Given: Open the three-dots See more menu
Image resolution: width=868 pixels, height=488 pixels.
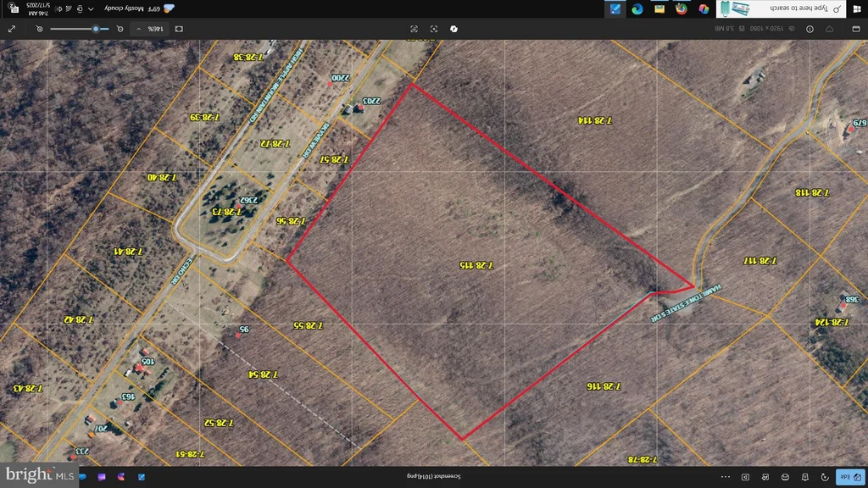Looking at the screenshot, I should (x=726, y=477).
